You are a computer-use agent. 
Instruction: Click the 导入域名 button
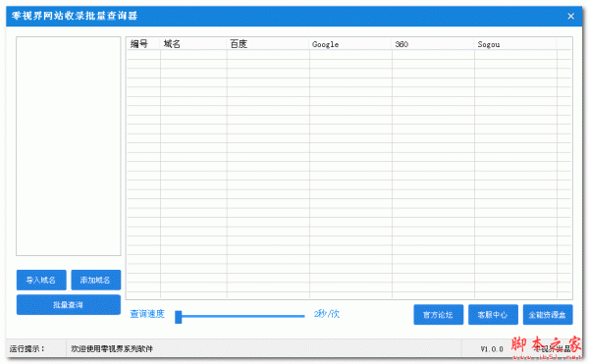pos(41,280)
